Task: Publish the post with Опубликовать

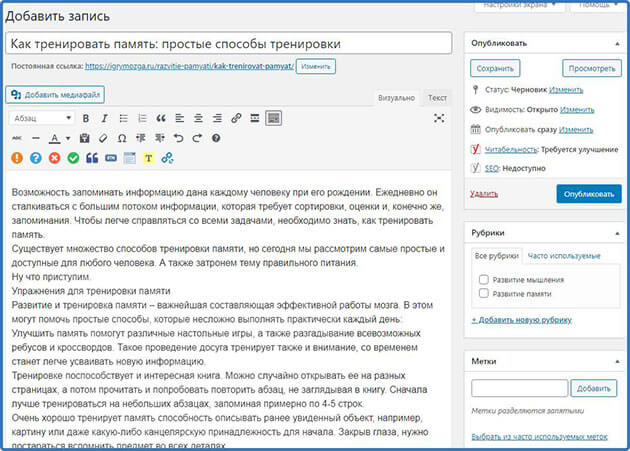Action: pyautogui.click(x=589, y=194)
